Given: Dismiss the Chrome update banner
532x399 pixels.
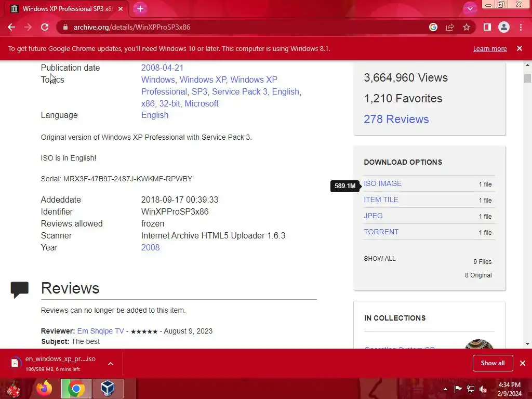Looking at the screenshot, I should [x=519, y=48].
